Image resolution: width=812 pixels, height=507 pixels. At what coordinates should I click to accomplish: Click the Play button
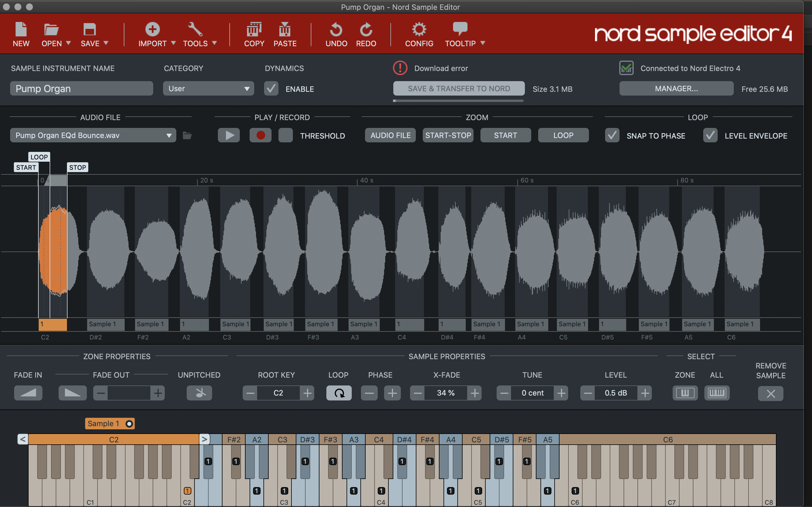(229, 135)
